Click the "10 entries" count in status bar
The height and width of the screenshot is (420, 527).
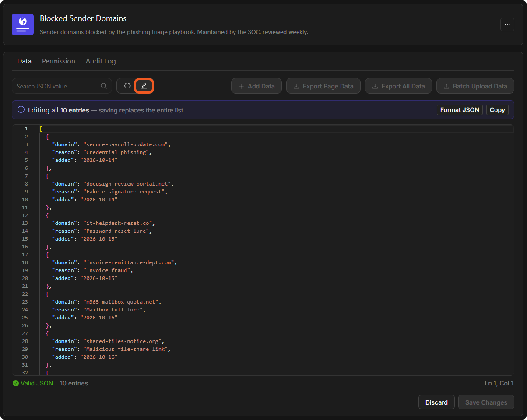(x=74, y=383)
